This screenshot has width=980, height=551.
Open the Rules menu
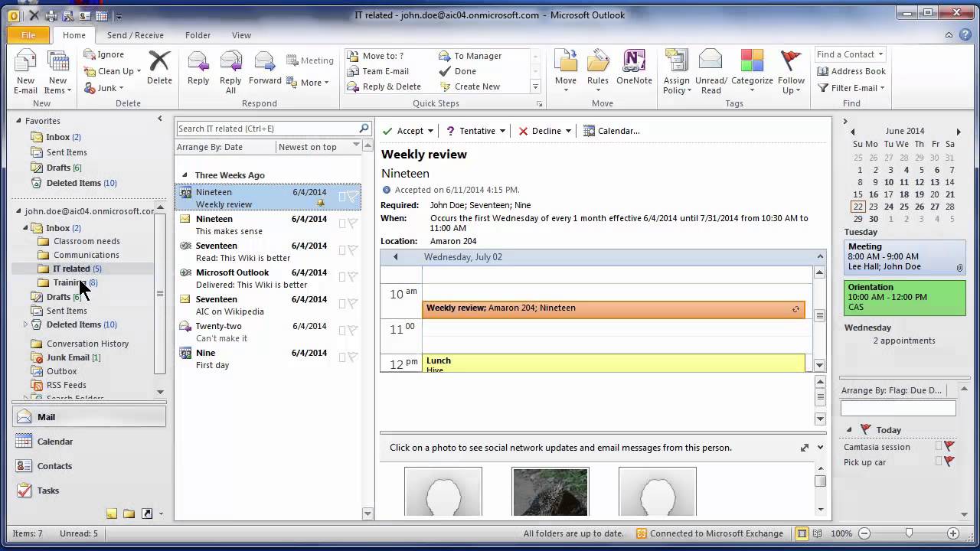598,71
